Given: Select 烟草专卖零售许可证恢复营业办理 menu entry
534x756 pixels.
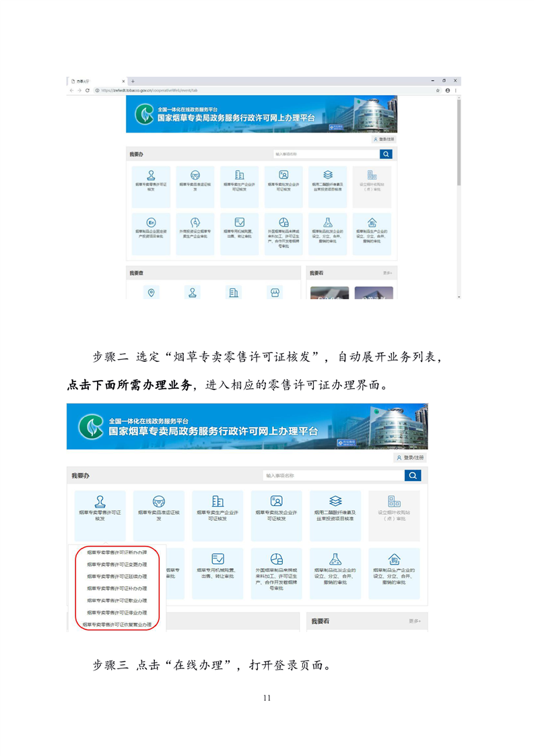Looking at the screenshot, I should pos(116,625).
